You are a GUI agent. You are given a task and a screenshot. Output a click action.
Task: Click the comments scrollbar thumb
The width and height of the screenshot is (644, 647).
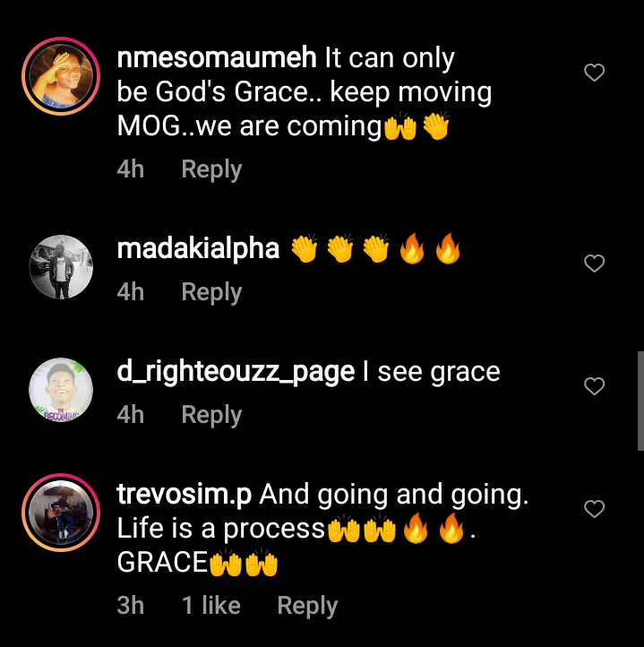tap(640, 401)
